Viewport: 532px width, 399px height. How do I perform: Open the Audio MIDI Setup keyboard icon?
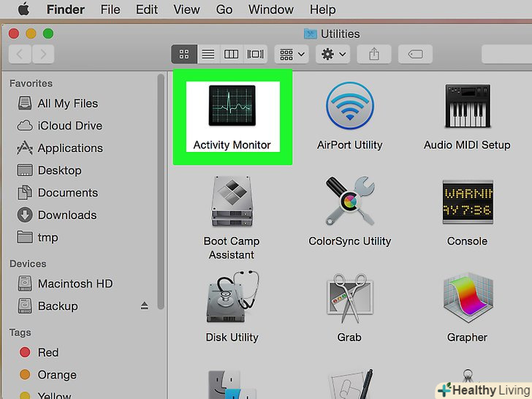point(468,105)
